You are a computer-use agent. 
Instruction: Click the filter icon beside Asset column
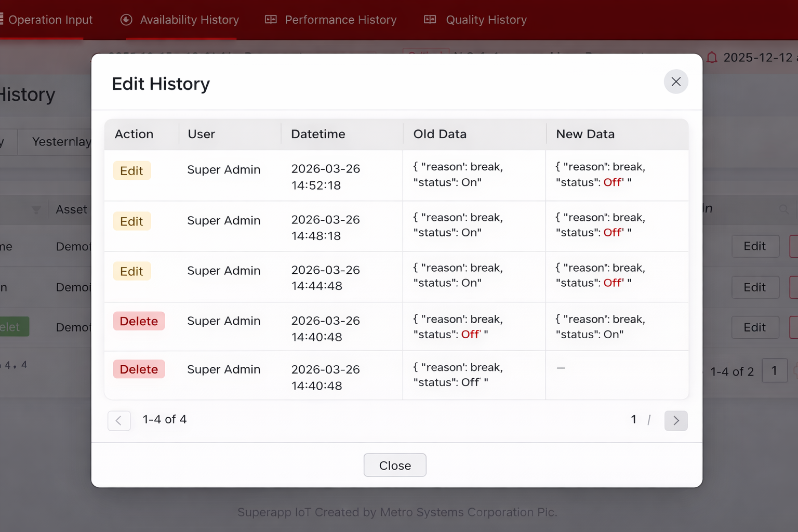click(36, 209)
